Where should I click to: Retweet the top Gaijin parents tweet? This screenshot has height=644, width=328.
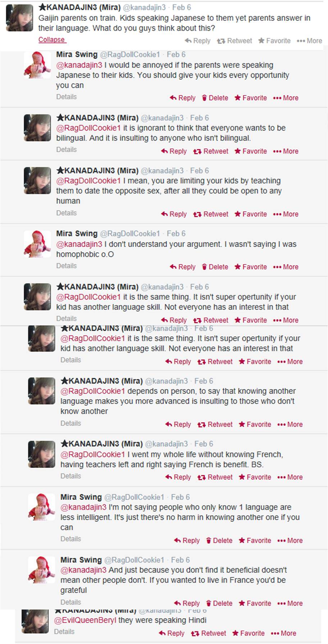[234, 41]
